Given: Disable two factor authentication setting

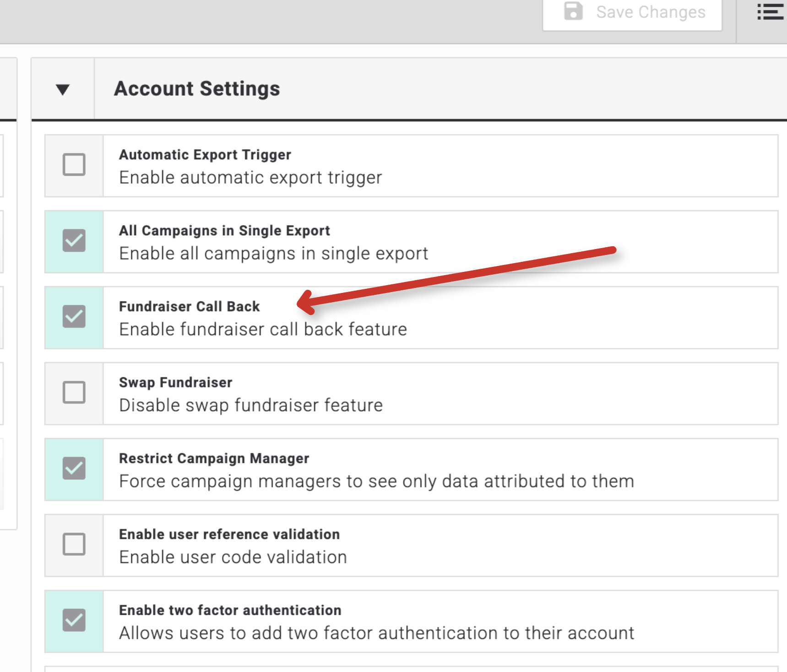Looking at the screenshot, I should click(74, 621).
